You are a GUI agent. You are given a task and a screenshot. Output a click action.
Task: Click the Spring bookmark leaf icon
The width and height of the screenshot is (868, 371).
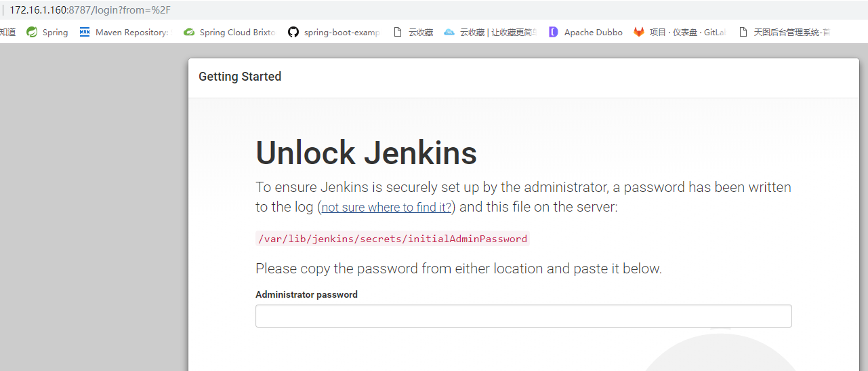tap(32, 32)
